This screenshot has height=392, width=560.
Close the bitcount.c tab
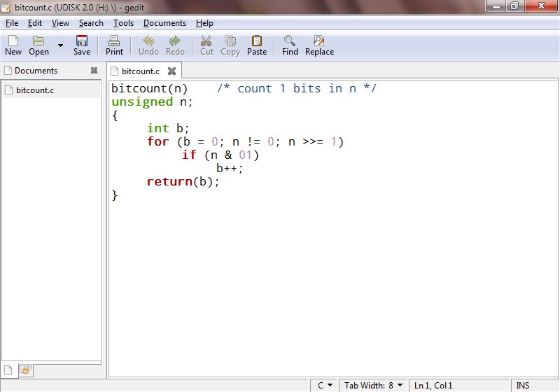click(171, 71)
